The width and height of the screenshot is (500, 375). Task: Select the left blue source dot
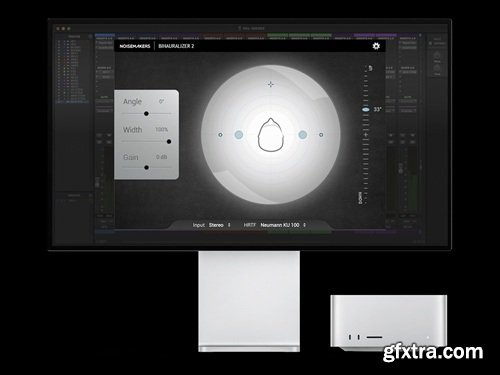tap(239, 135)
